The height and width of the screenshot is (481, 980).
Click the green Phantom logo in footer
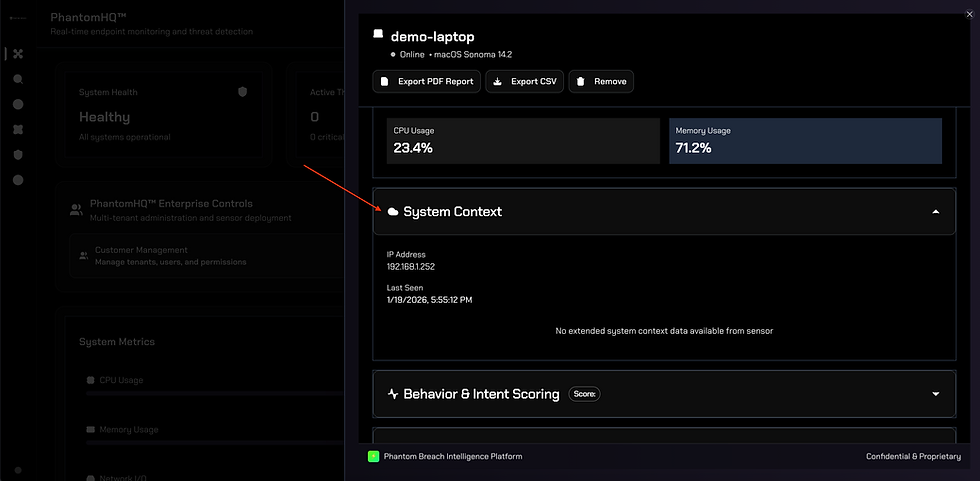[x=373, y=456]
